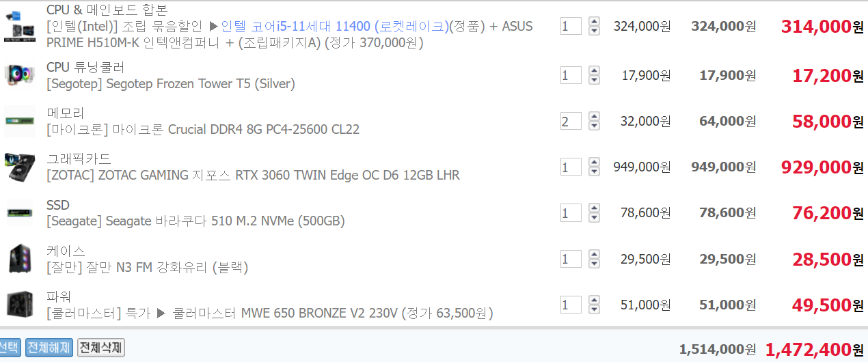Screen dimensions: 868x362
Task: Click the case quantity input field
Action: pos(571,259)
